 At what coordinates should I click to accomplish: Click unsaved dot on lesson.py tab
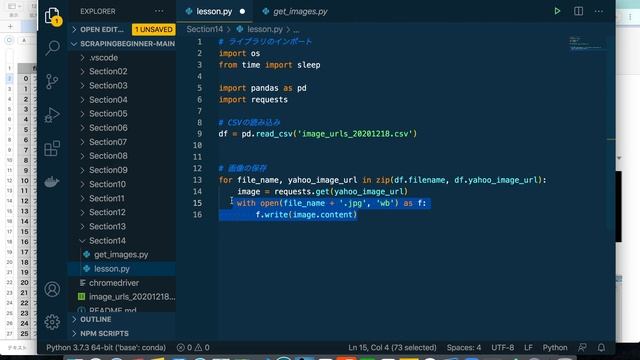[242, 11]
